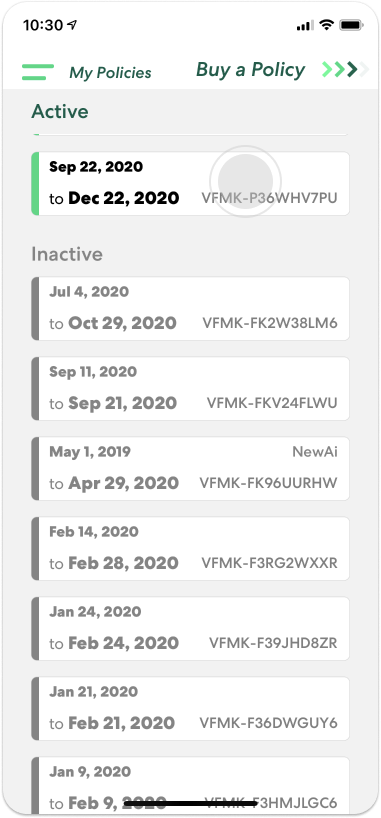Open inactive policy VFMK-FK2W38LM6

pyautogui.click(x=190, y=308)
